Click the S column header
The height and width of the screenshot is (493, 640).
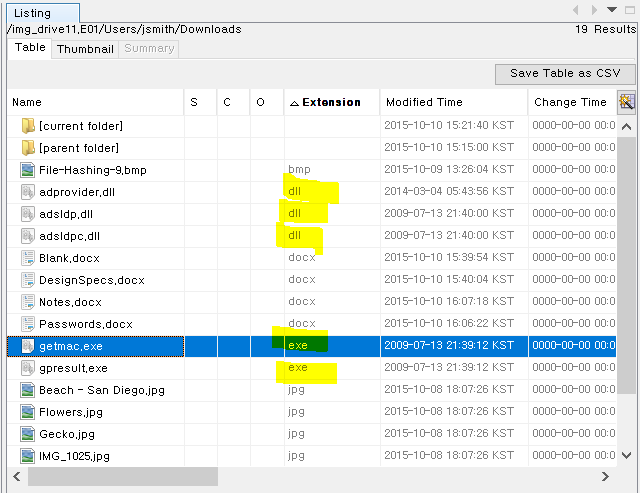point(200,102)
